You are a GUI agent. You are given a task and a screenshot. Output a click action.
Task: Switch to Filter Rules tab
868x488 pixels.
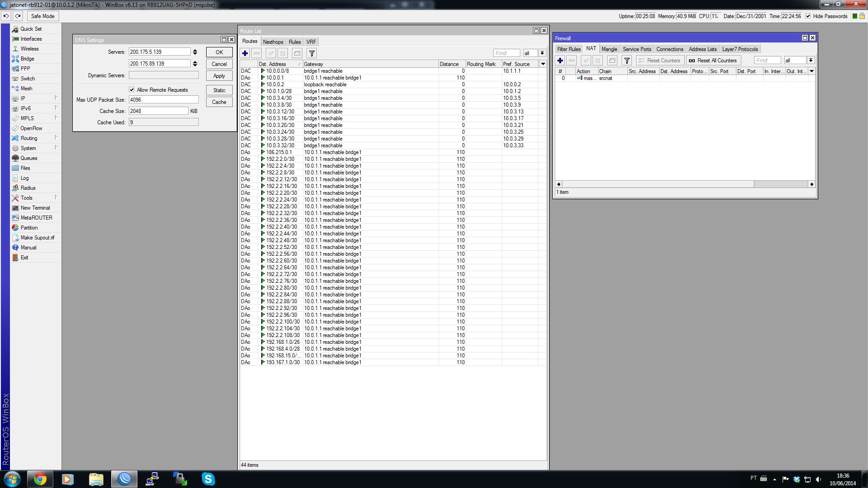pos(569,49)
